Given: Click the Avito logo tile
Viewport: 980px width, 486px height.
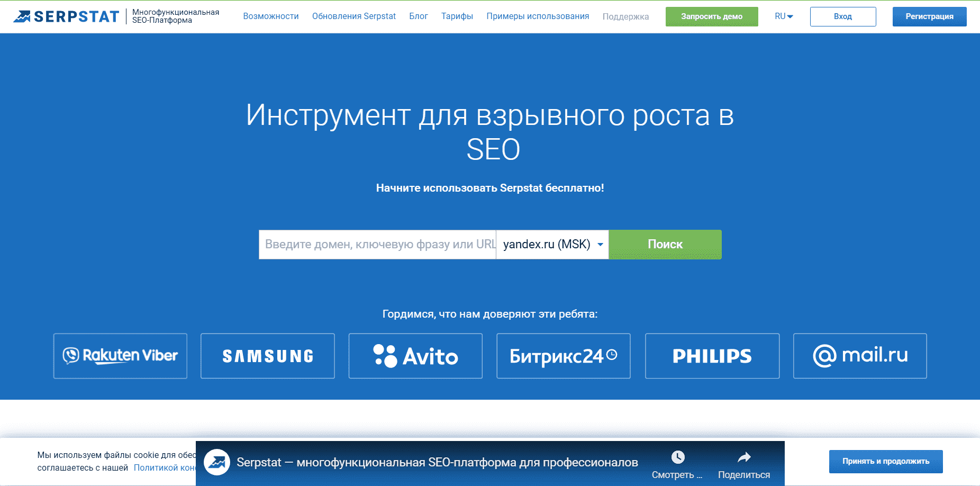Looking at the screenshot, I should [415, 356].
